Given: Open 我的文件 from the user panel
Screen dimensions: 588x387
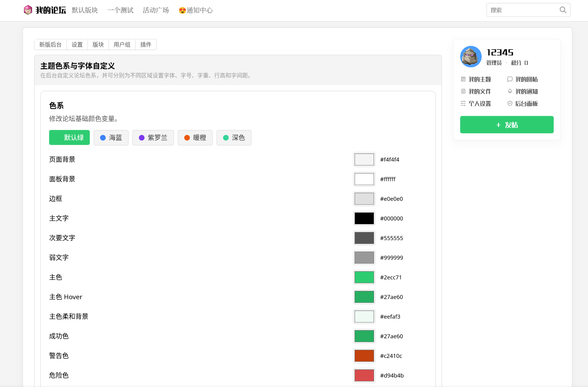Looking at the screenshot, I should [x=476, y=92].
